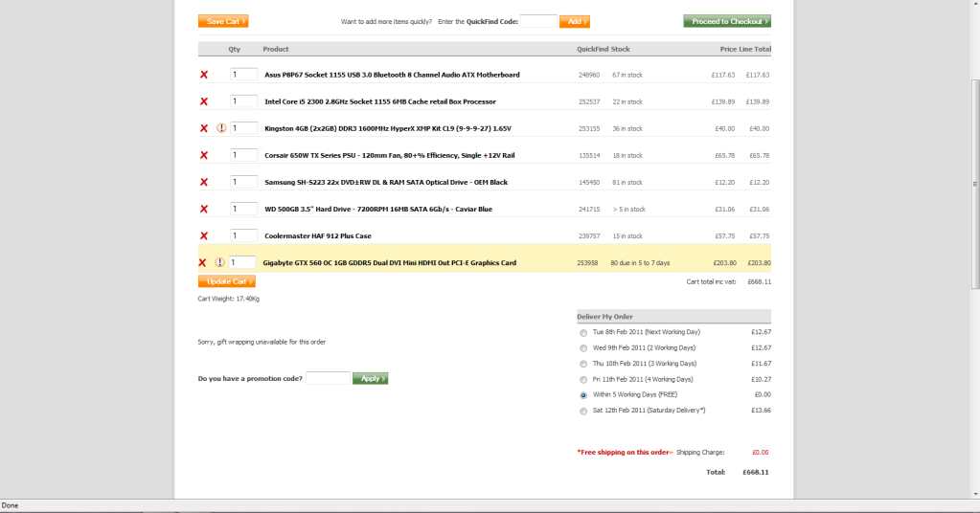This screenshot has height=513, width=980.
Task: Remove the Corsair 650W TX PSU
Action: point(204,155)
